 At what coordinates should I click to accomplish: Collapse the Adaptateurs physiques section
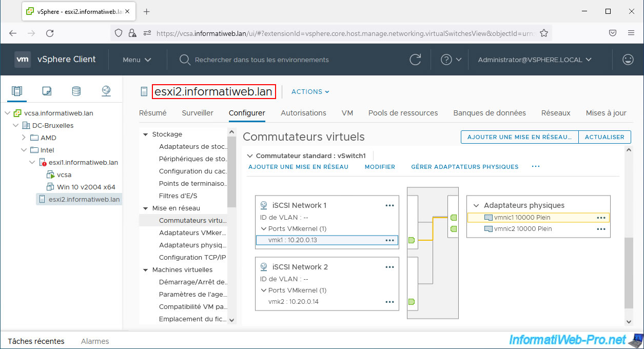click(476, 205)
